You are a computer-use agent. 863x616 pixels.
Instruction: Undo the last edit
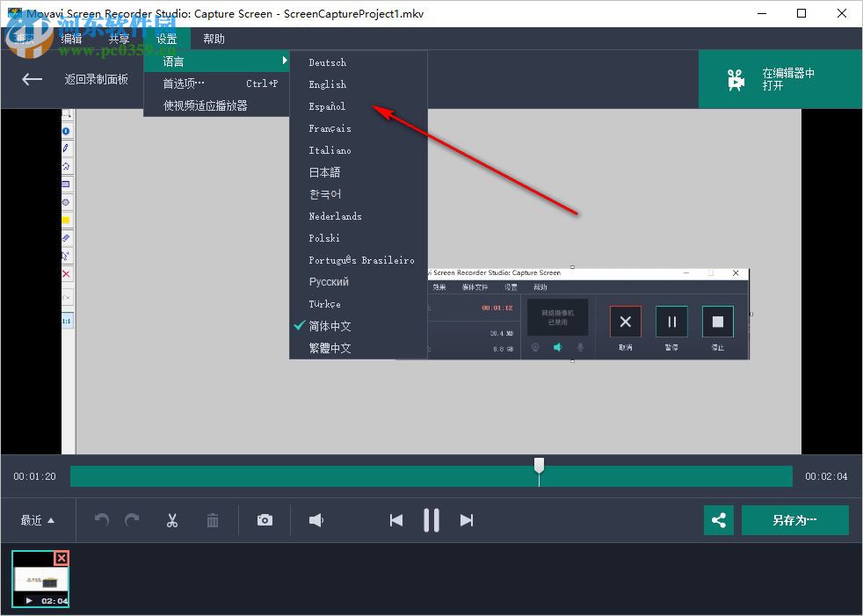[101, 520]
